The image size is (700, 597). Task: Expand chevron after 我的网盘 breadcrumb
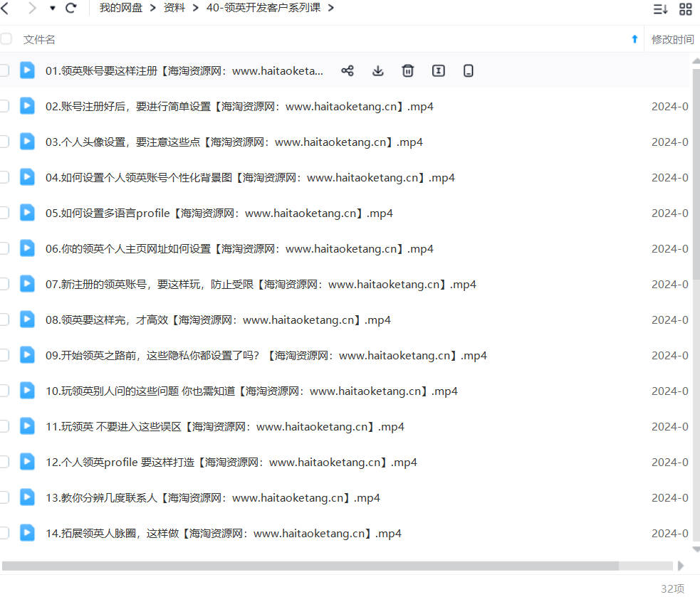(x=152, y=8)
